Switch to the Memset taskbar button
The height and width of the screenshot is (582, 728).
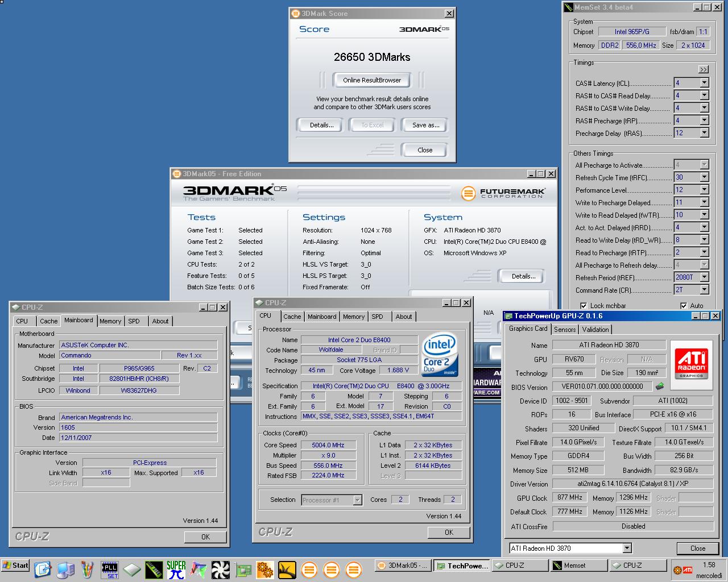(578, 566)
